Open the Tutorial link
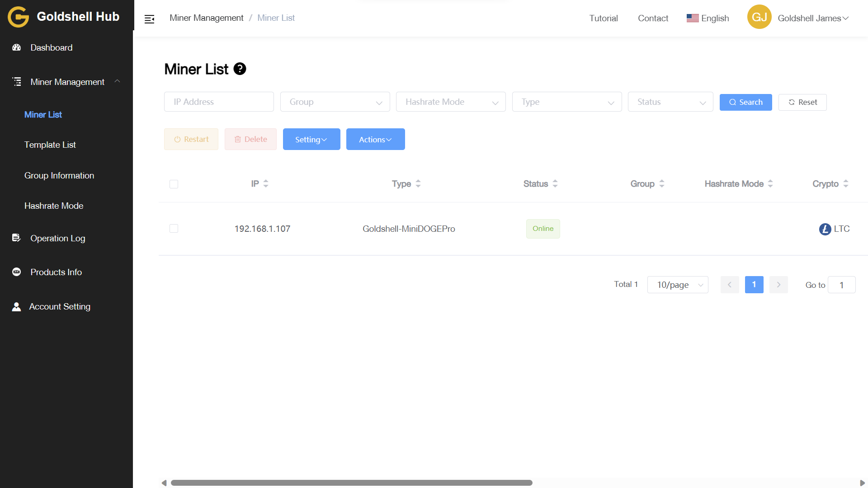Image resolution: width=868 pixels, height=488 pixels. [603, 18]
